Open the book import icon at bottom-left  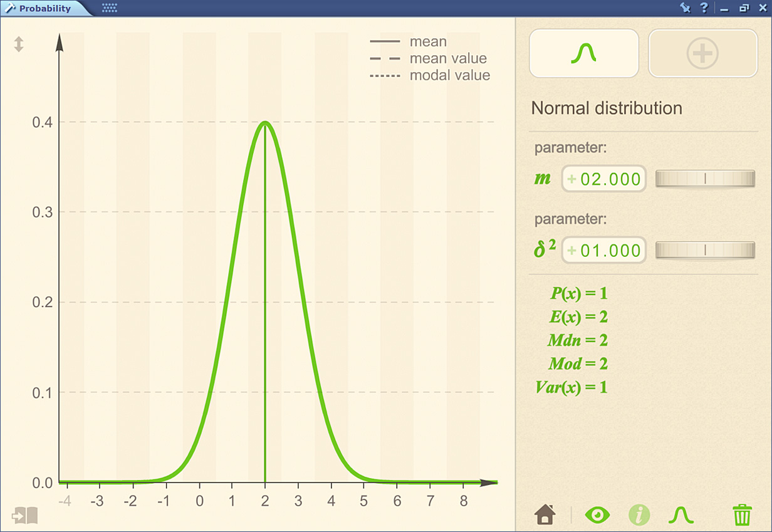click(24, 516)
